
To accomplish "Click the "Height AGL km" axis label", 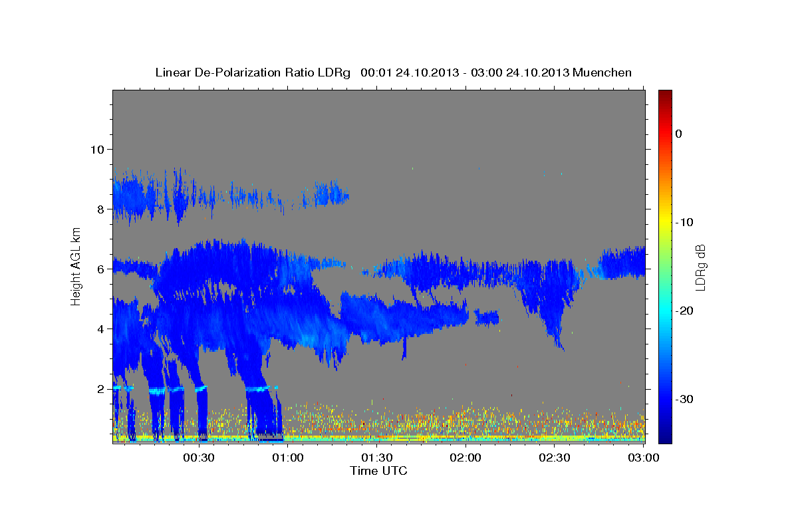I will [76, 266].
